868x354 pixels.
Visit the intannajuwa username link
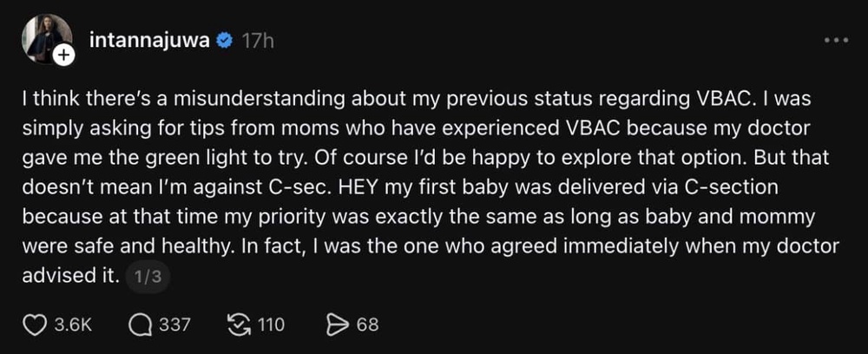pos(150,41)
